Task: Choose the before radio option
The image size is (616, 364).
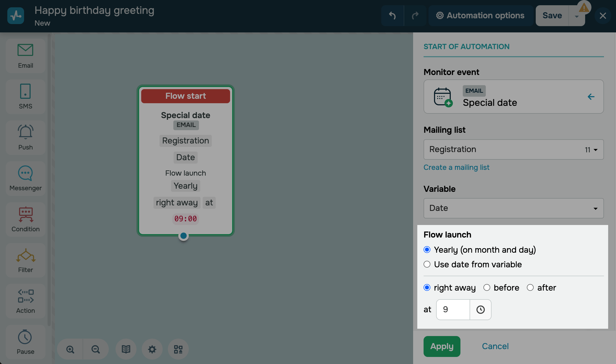Action: coord(487,288)
